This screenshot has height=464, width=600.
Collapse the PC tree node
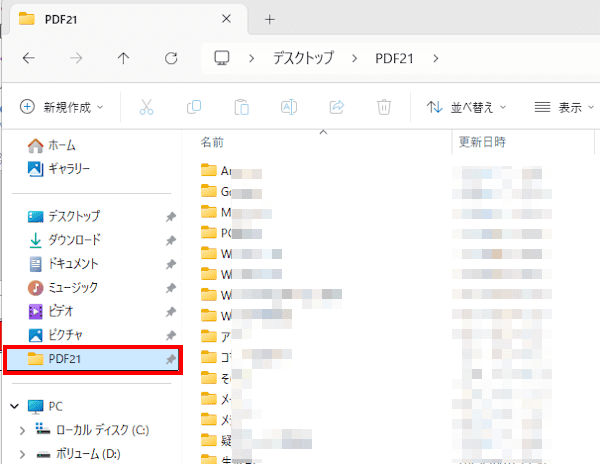pos(14,406)
